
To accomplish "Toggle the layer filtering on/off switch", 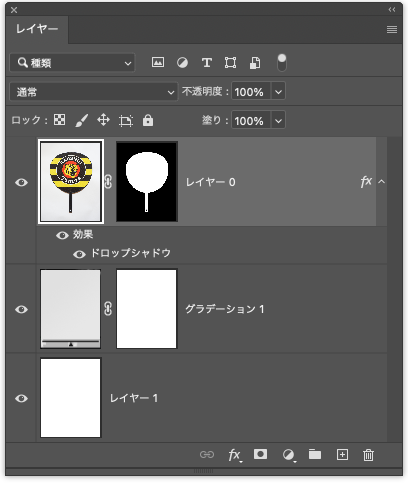I will tap(282, 62).
